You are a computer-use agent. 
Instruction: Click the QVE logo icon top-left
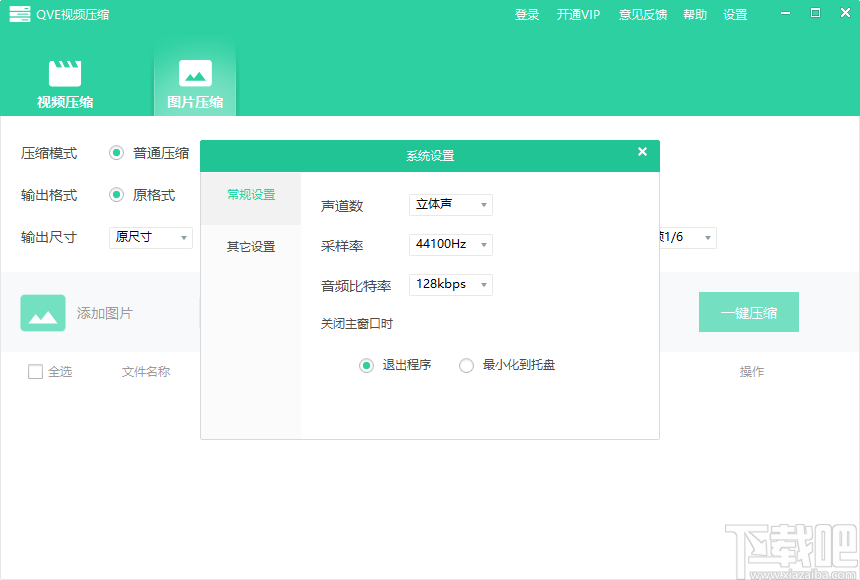click(19, 14)
